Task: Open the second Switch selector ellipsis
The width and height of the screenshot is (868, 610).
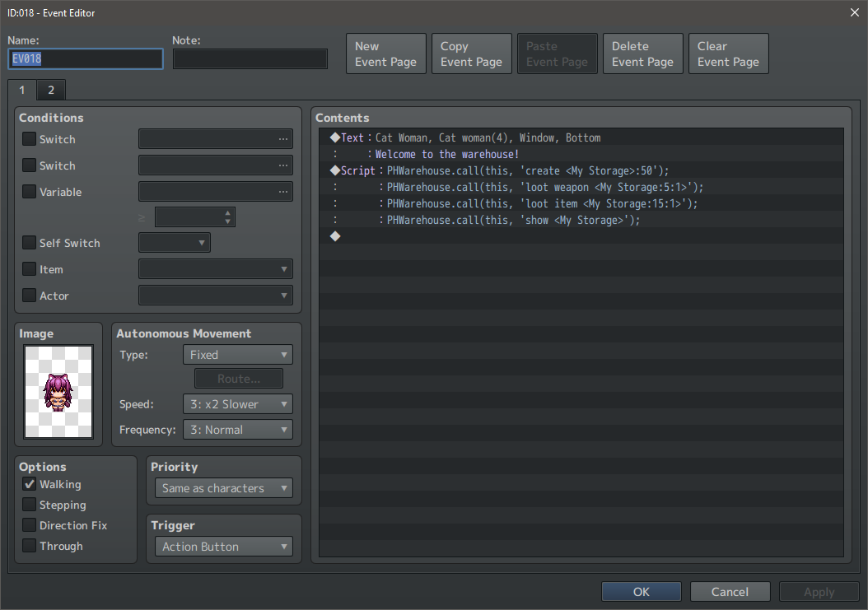Action: 282,165
